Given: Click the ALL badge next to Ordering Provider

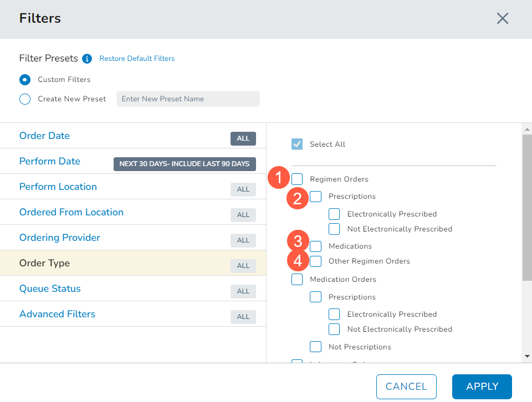Looking at the screenshot, I should coord(243,240).
